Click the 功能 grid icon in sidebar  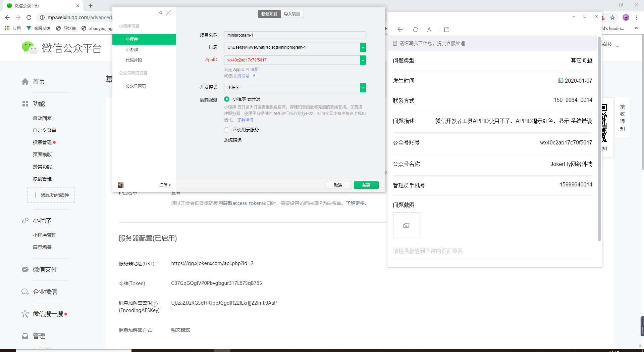pos(25,104)
